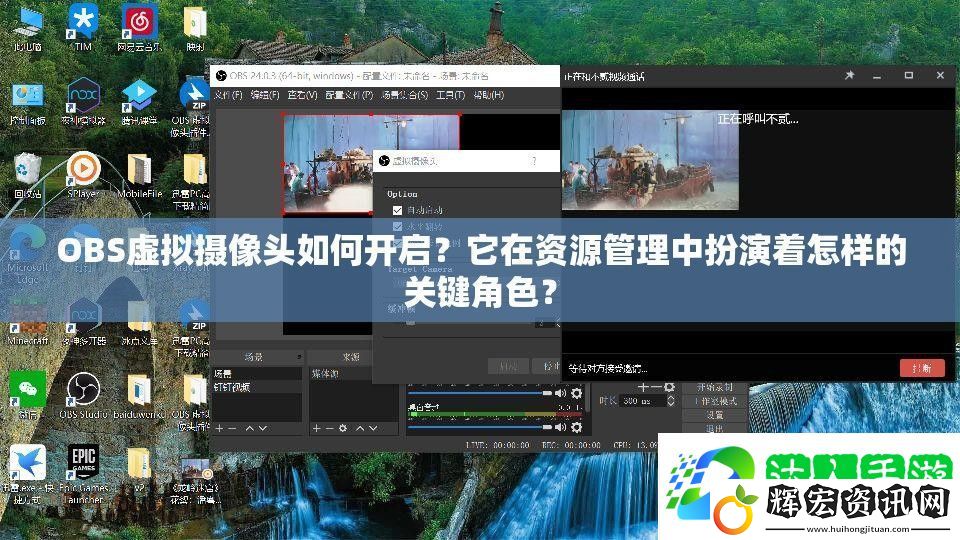
Task: Remove scene transition with minus
Action: (x=655, y=388)
